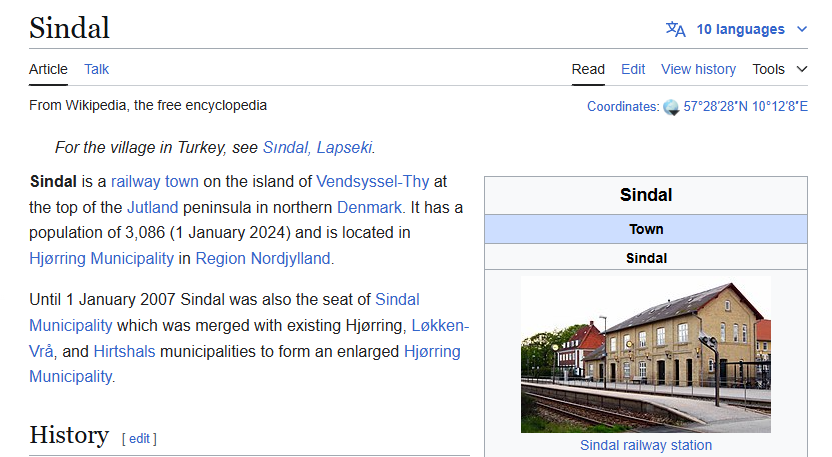Open the Sindal railway station photo
Image resolution: width=832 pixels, height=457 pixels.
[x=645, y=355]
